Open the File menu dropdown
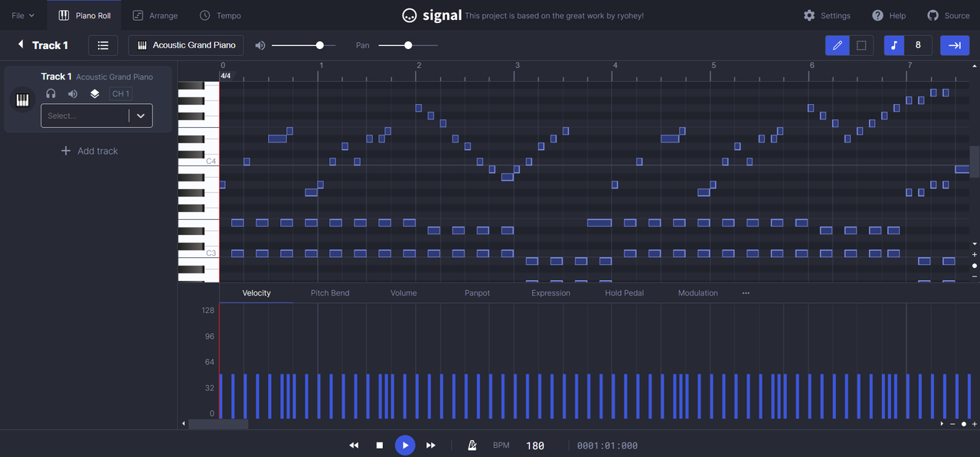 tap(23, 15)
